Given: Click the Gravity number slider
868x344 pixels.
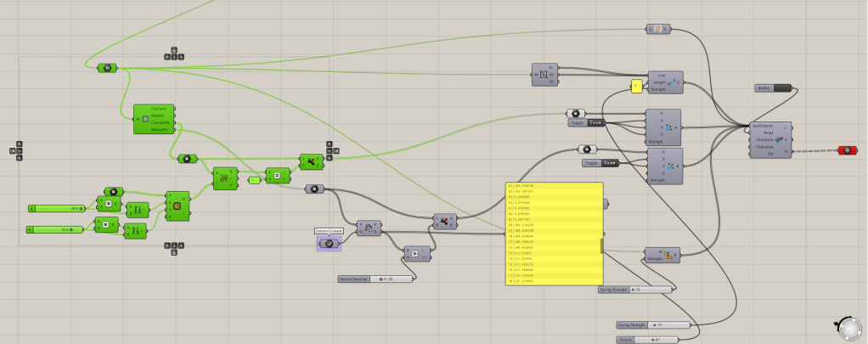Looking at the screenshot, I should 651,340.
